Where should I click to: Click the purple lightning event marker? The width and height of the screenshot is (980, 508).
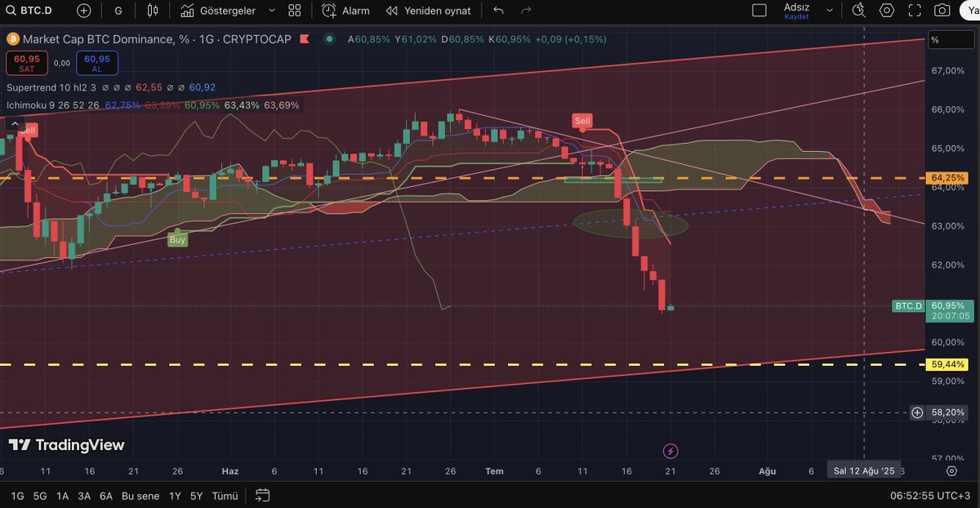coord(670,451)
